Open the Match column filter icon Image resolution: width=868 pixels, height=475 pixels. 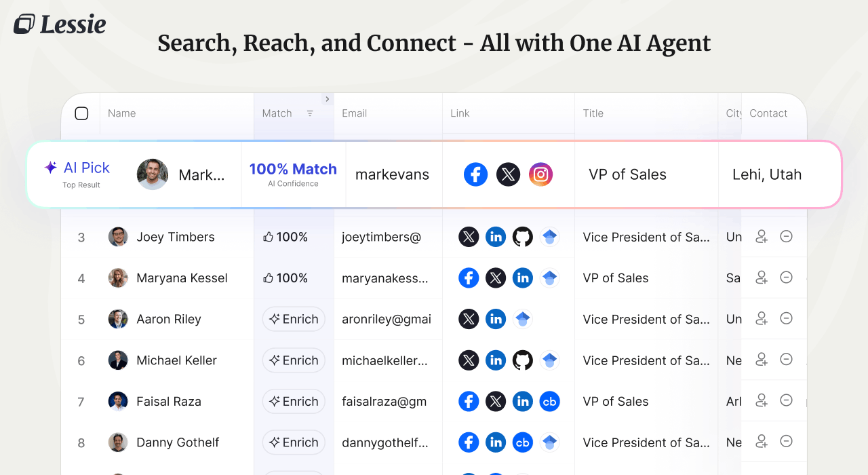310,113
